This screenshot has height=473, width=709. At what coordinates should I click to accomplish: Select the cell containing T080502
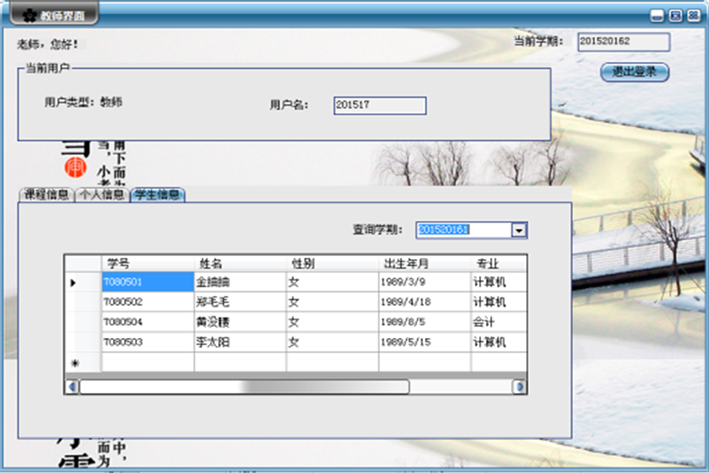(147, 302)
